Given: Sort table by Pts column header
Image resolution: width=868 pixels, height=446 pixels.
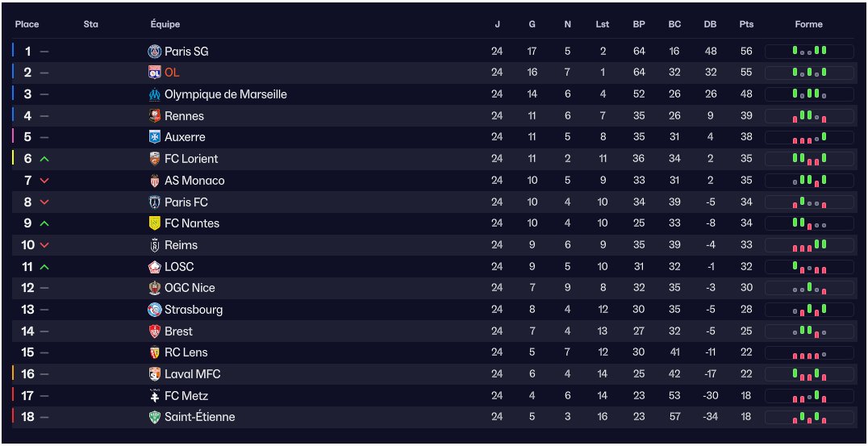Looking at the screenshot, I should click(x=746, y=24).
